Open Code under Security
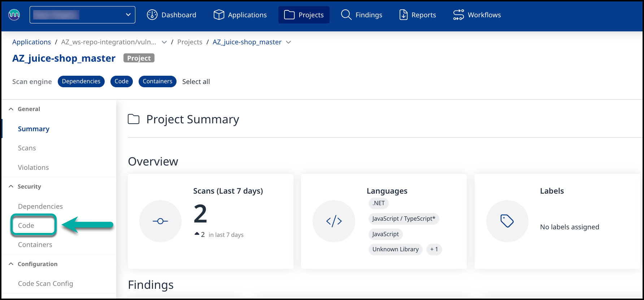This screenshot has width=644, height=300. pyautogui.click(x=26, y=225)
